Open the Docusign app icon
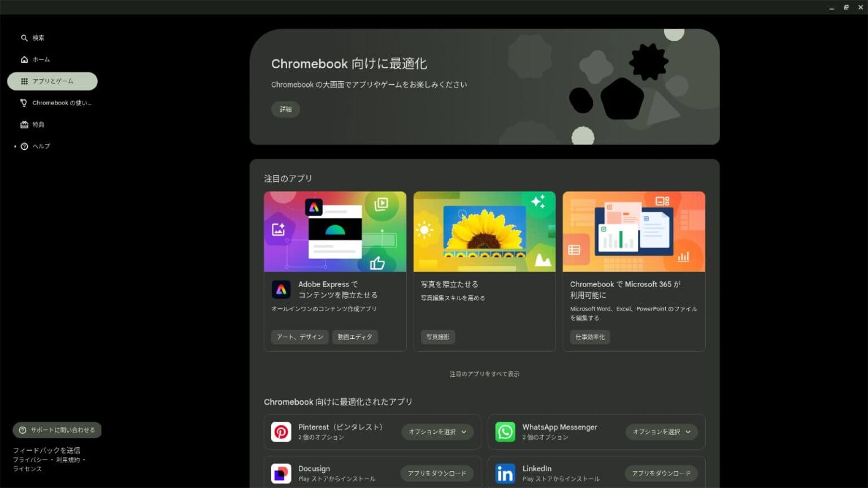 pos(281,473)
